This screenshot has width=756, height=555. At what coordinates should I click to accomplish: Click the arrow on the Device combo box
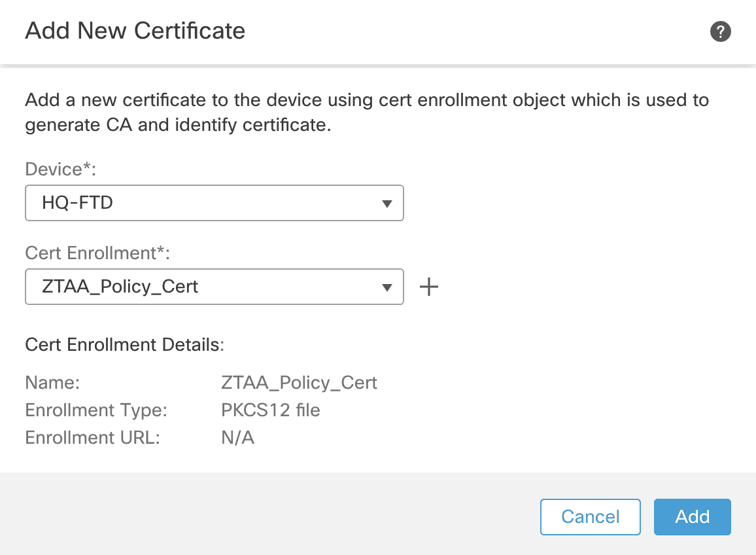[x=387, y=204]
